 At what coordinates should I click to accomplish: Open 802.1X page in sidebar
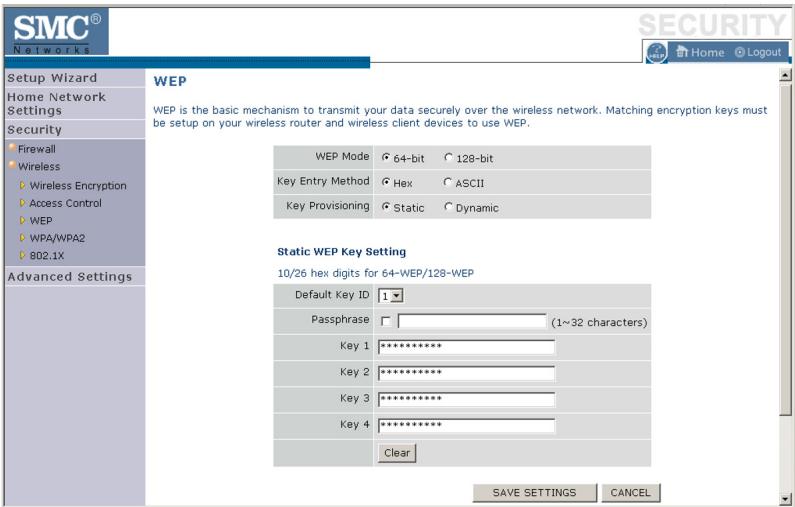(47, 256)
